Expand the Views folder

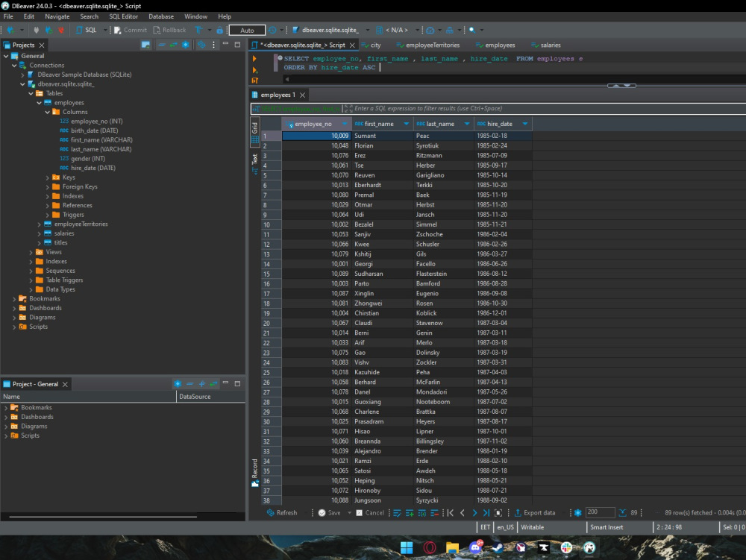coord(31,252)
